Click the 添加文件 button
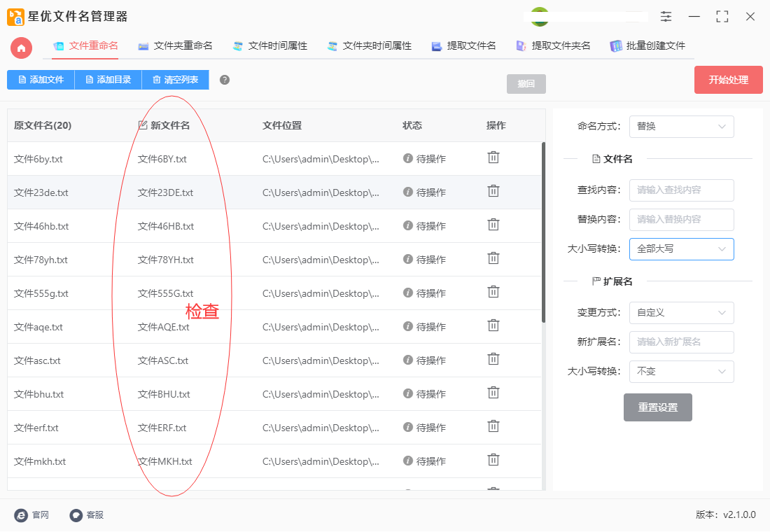The image size is (770, 532). [x=41, y=80]
